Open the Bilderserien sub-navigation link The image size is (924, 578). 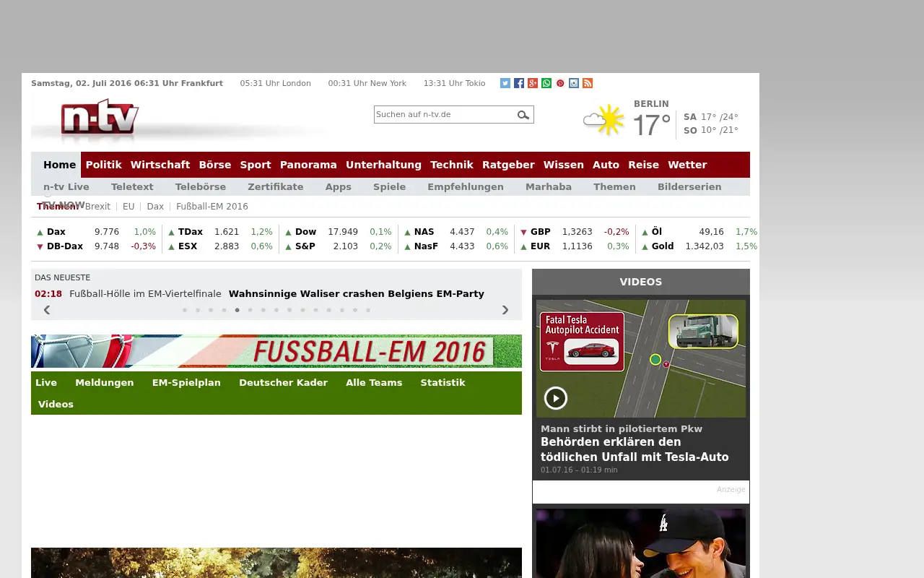689,186
